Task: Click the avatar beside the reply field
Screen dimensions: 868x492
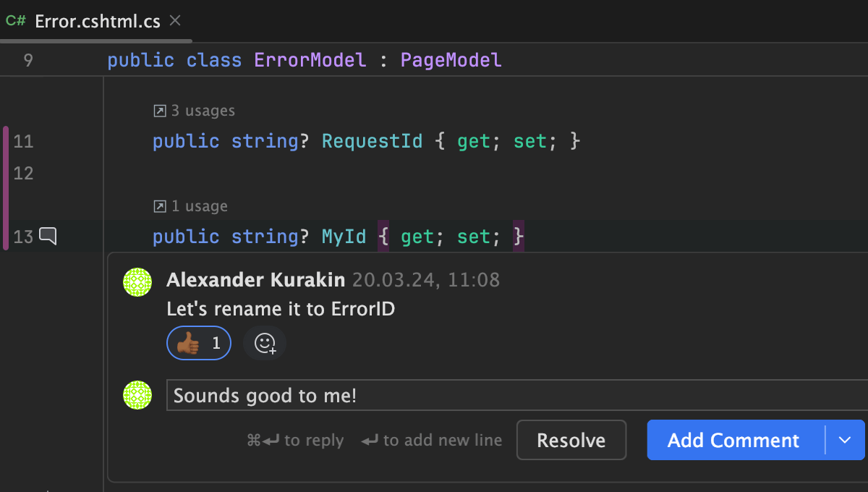Action: coord(137,395)
